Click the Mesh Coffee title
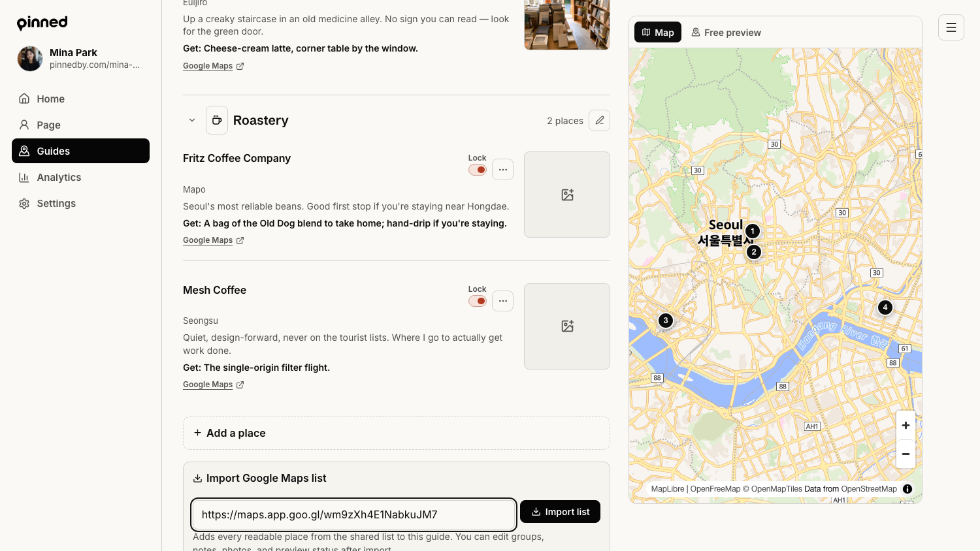 [x=214, y=290]
